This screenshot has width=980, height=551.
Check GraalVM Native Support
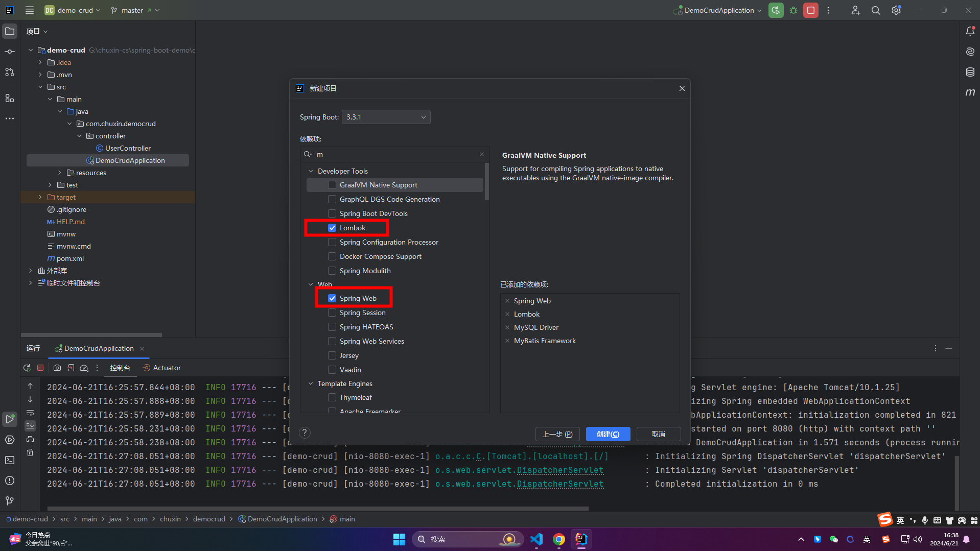point(332,185)
